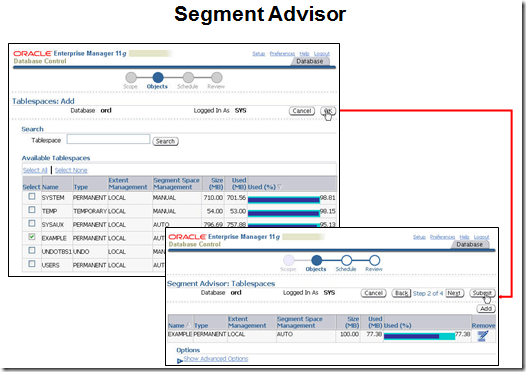Select Objects step circle in Tablespaces: Add wizard
The height and width of the screenshot is (372, 526).
(x=158, y=77)
